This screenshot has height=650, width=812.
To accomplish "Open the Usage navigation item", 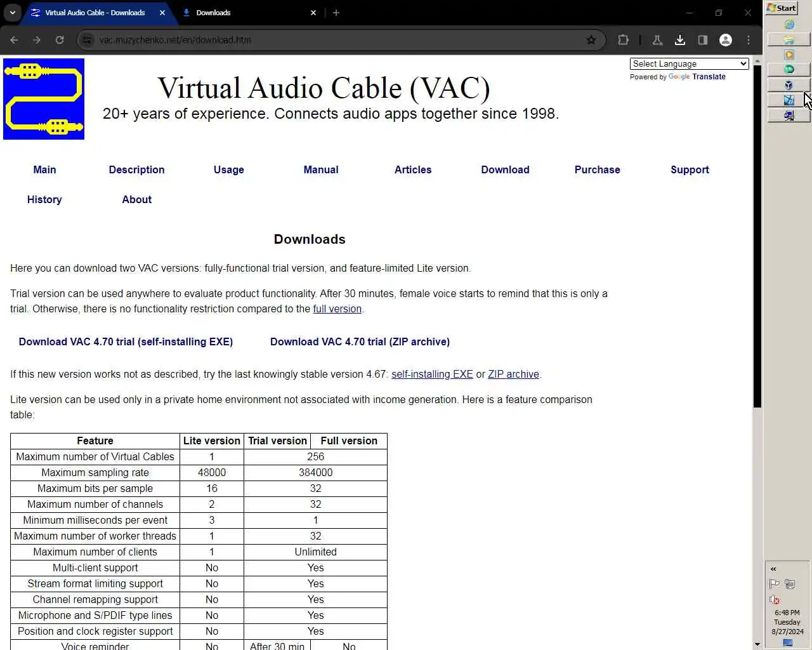I will 229,169.
